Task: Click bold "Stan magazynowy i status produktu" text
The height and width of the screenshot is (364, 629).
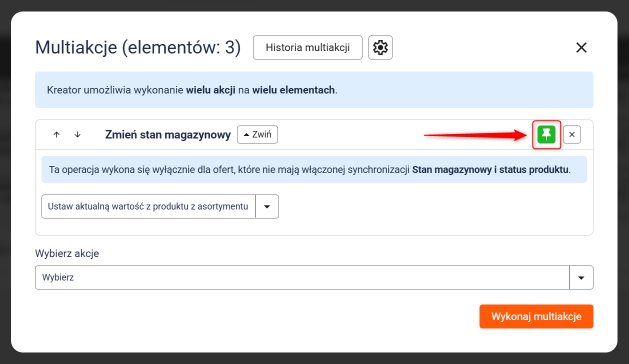Action: click(490, 169)
